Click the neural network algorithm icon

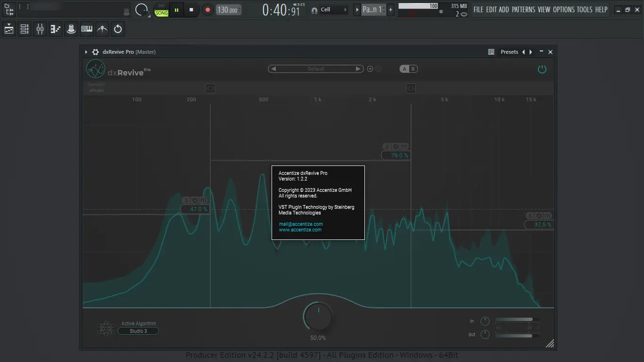pyautogui.click(x=106, y=328)
